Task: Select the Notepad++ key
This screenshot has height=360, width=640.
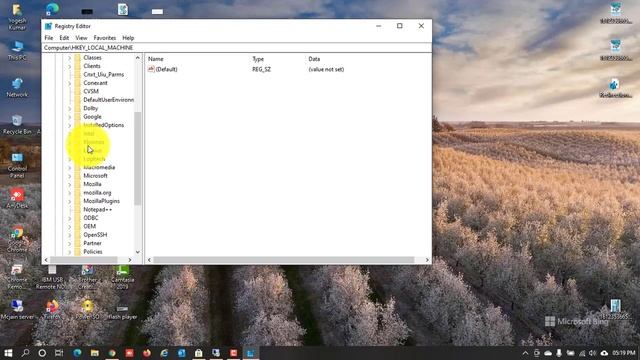Action: coord(98,209)
